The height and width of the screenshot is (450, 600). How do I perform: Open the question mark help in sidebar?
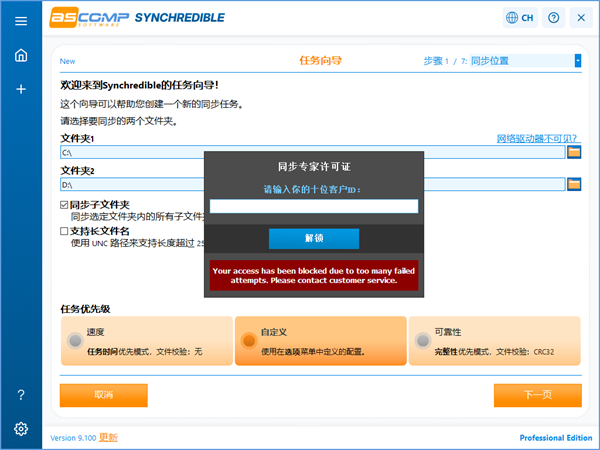(21, 395)
